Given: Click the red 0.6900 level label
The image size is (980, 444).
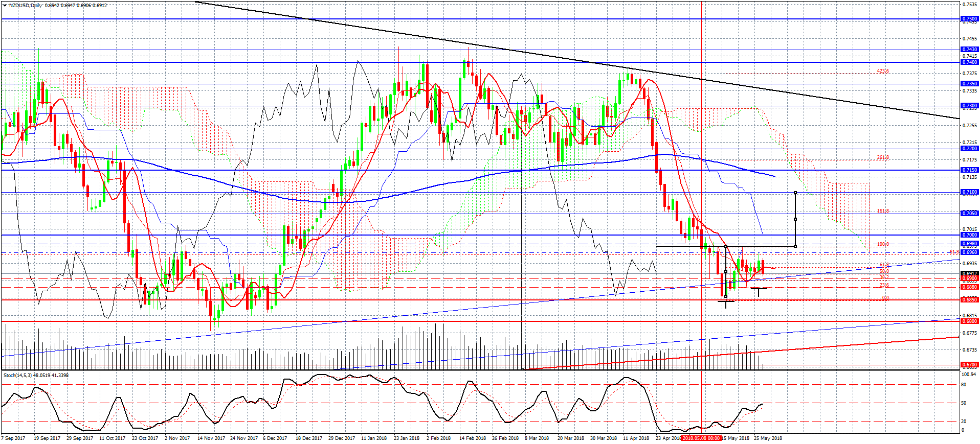Looking at the screenshot, I should (x=970, y=278).
